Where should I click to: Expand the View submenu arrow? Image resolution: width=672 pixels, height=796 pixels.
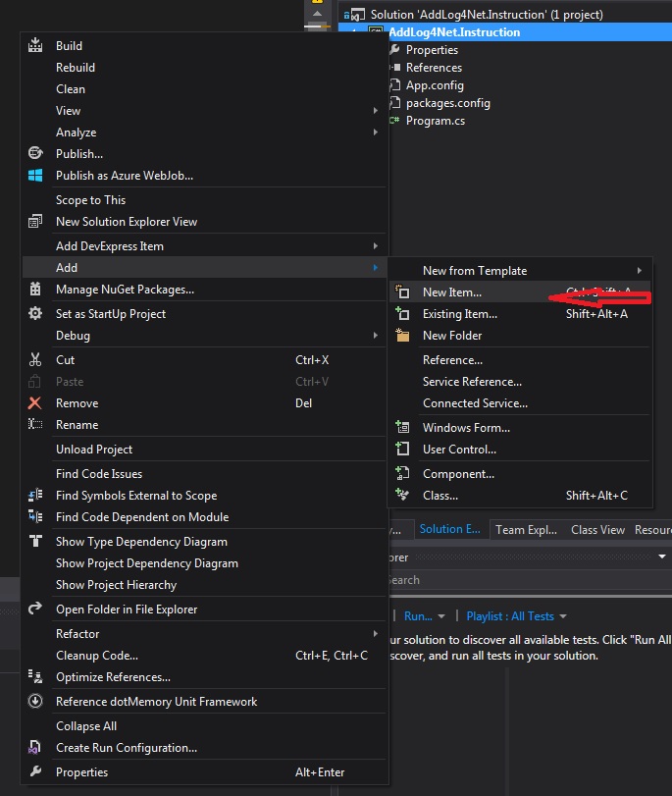pos(376,111)
